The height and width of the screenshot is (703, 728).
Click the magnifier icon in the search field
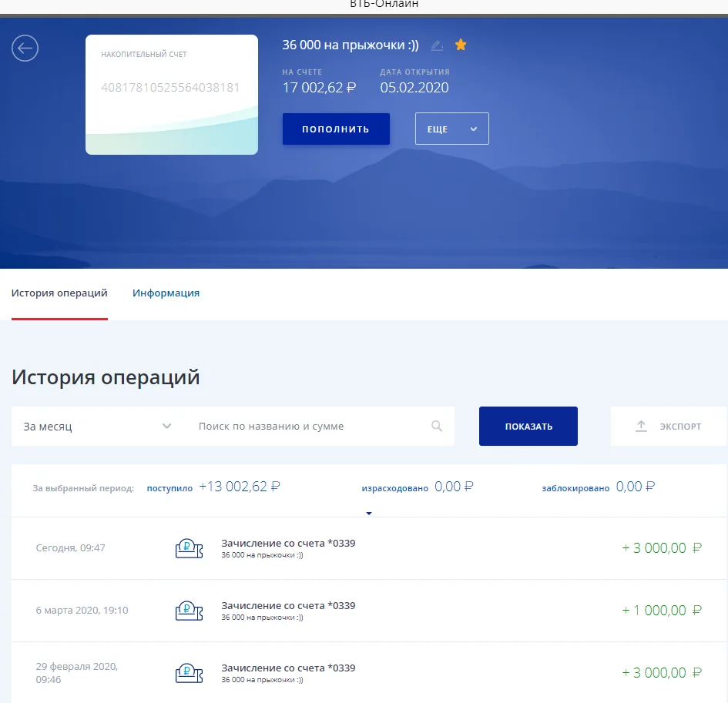click(x=437, y=425)
